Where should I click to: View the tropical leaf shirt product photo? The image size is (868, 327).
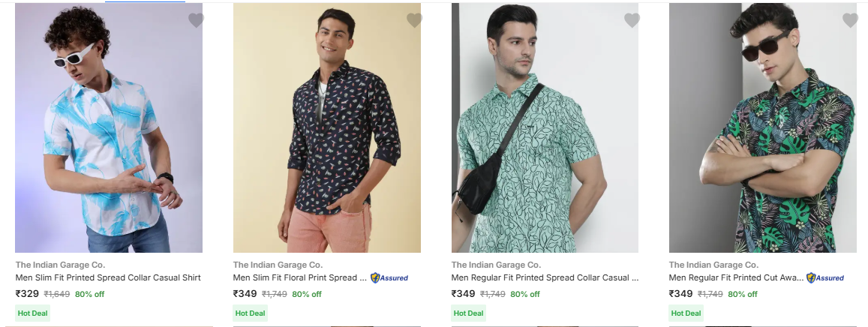(762, 127)
